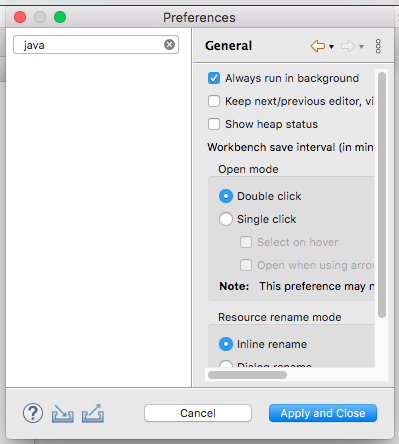
Task: Clear the java filter text
Action: [169, 44]
